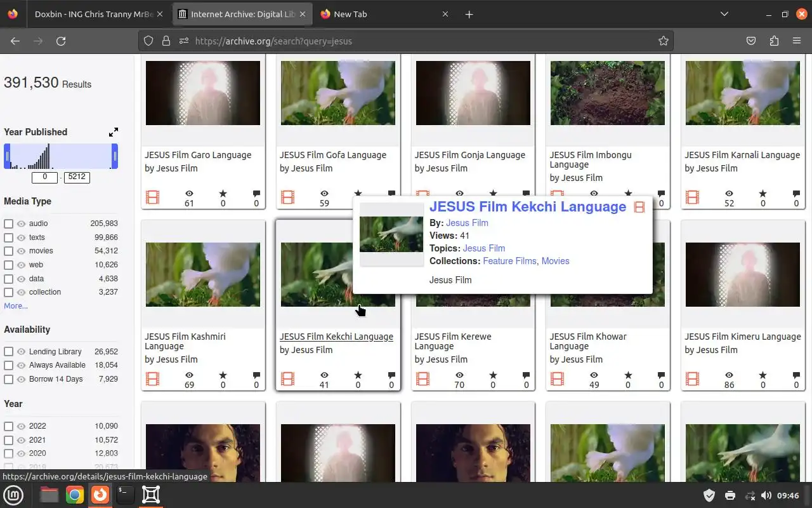Click the maximum year field showing 5212
The height and width of the screenshot is (508, 812).
[77, 177]
